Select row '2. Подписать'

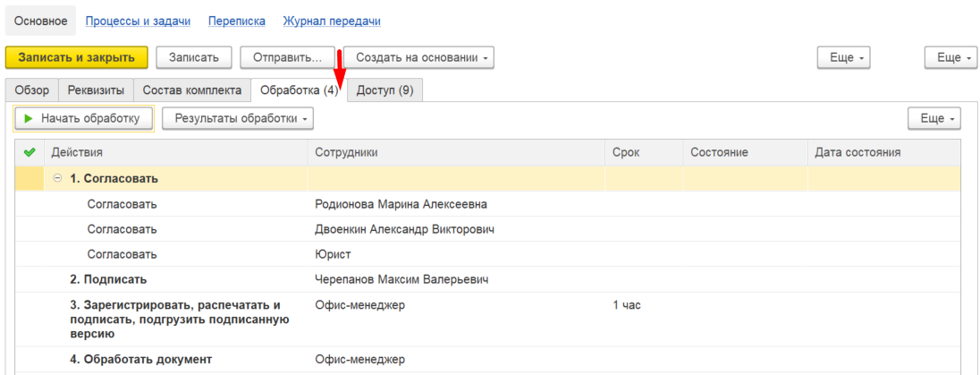[x=487, y=279]
